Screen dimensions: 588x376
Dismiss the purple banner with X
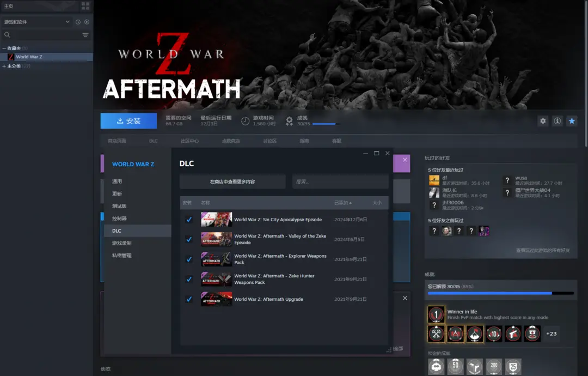point(405,160)
